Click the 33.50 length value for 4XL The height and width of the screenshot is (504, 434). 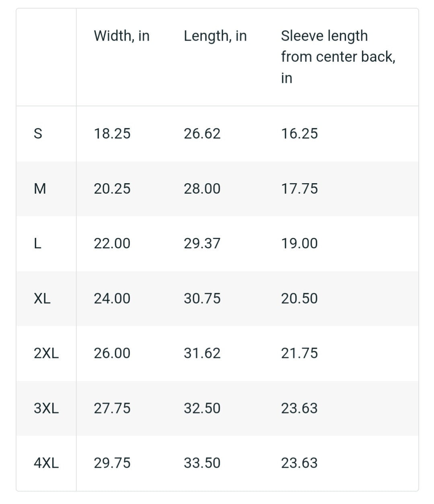click(x=202, y=463)
